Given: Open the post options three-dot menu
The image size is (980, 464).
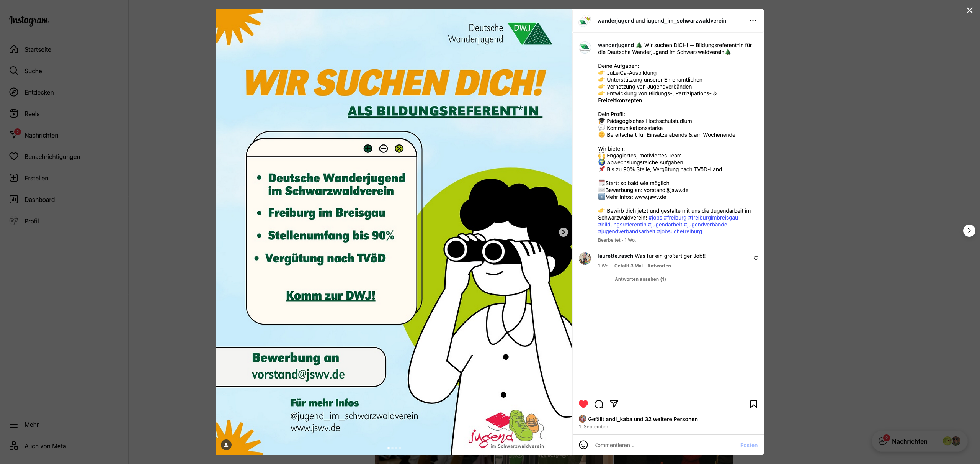Looking at the screenshot, I should (753, 21).
